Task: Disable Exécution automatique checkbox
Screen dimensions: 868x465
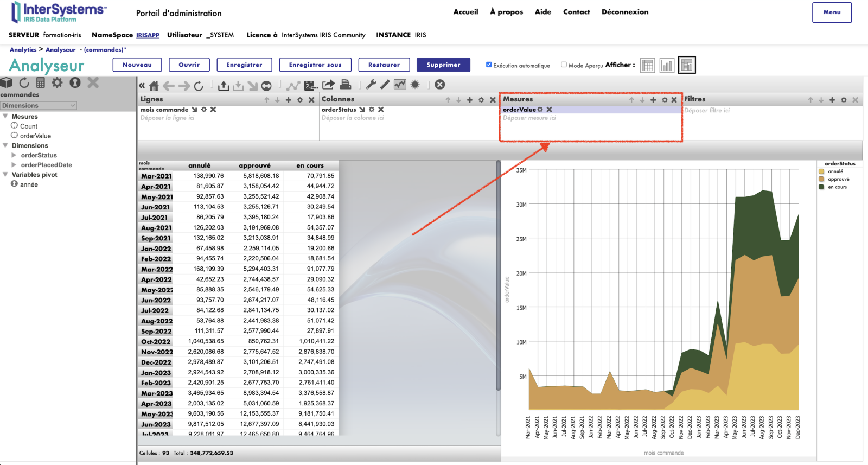Action: click(489, 65)
